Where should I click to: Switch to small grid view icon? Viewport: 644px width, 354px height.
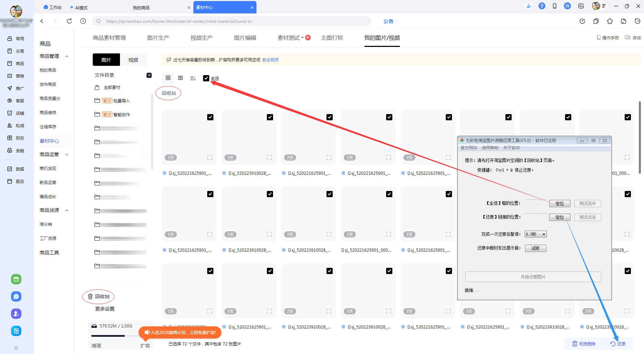coord(180,78)
